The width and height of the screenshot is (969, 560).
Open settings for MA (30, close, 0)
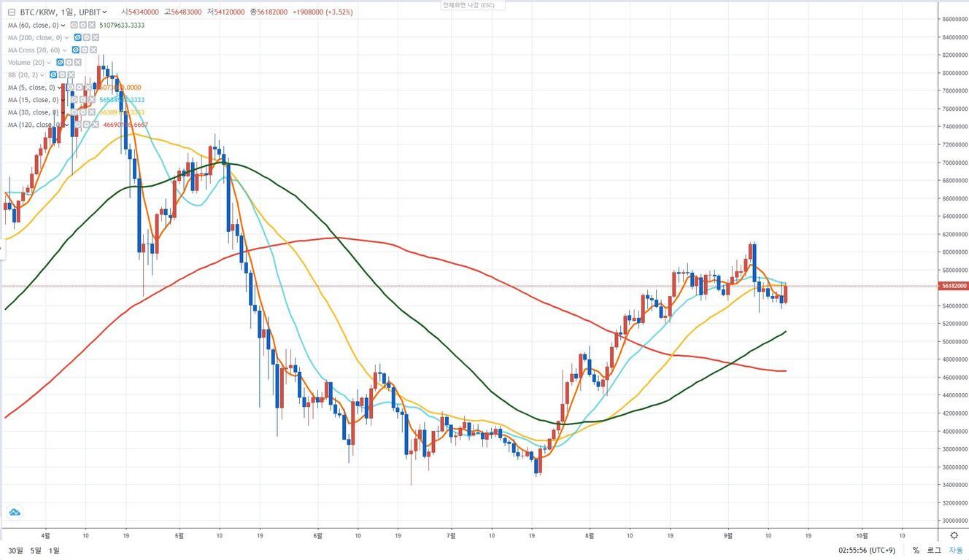(83, 112)
